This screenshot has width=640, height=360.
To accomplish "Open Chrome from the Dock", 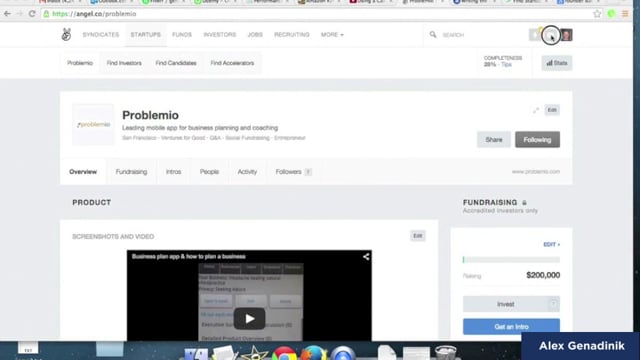I will [x=284, y=353].
